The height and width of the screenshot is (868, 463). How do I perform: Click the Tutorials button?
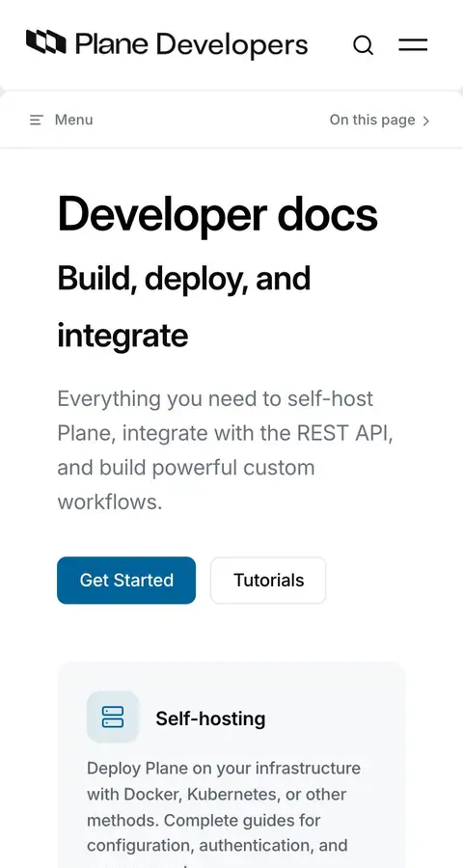pyautogui.click(x=268, y=581)
